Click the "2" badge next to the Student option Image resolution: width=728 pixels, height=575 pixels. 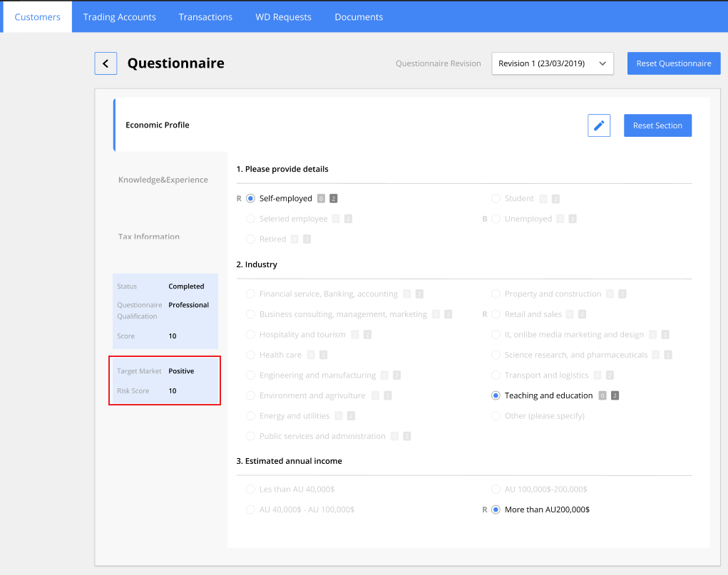[555, 199]
